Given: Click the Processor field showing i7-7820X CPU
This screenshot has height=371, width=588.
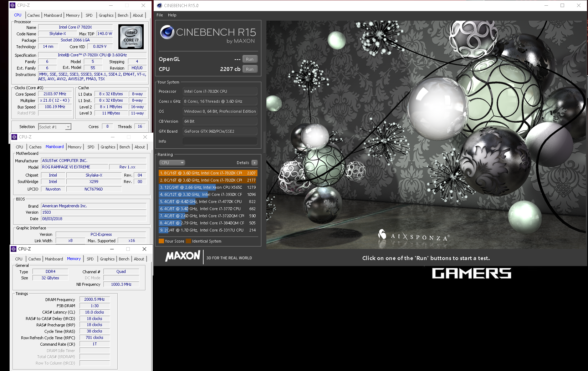Looking at the screenshot, I should click(220, 91).
